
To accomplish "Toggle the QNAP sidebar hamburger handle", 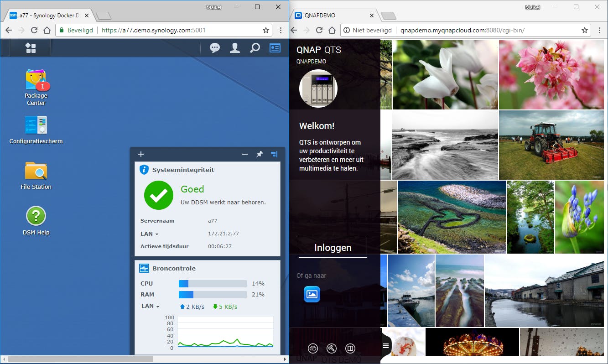I will point(386,346).
